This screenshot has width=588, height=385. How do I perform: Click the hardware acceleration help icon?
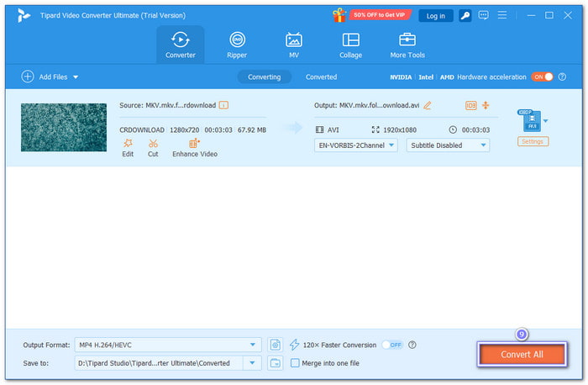coord(563,76)
